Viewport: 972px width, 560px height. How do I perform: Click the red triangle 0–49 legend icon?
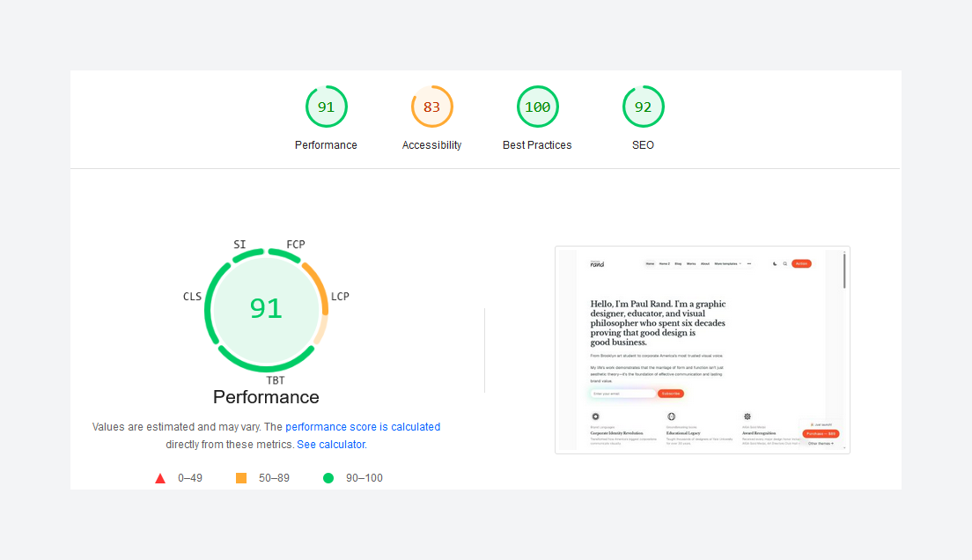point(160,478)
